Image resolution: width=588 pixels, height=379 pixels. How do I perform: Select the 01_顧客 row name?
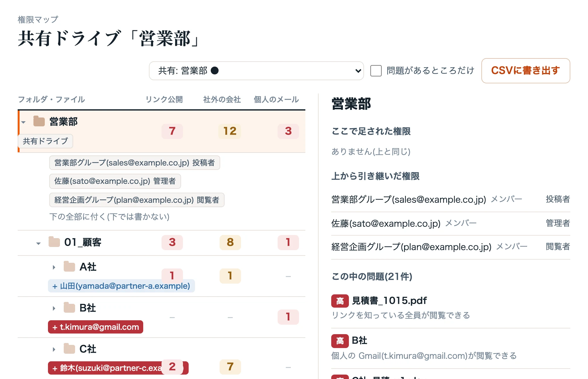pyautogui.click(x=83, y=242)
